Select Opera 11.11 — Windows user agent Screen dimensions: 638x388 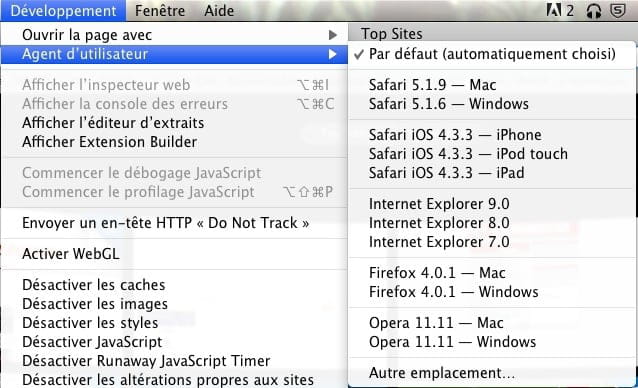[492, 342]
